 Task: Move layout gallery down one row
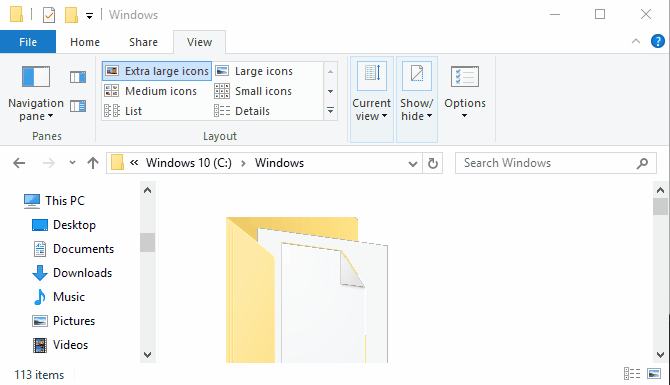tap(330, 91)
